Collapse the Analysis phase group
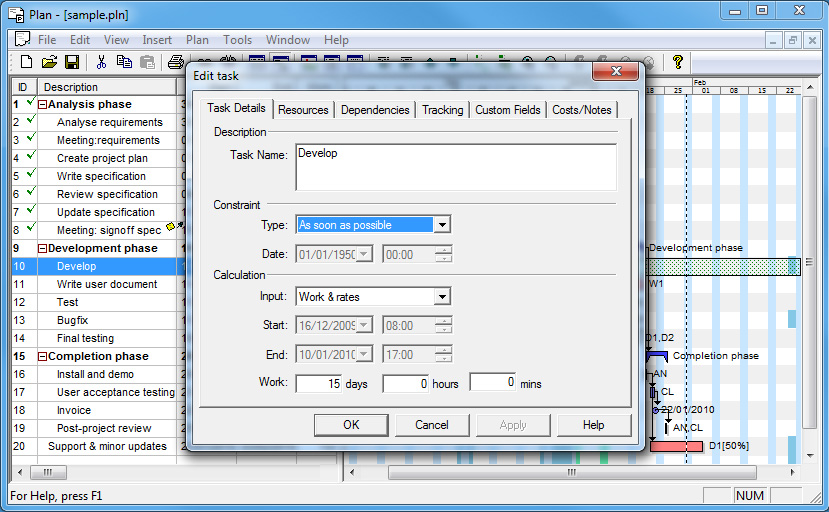This screenshot has height=512, width=829. tap(42, 104)
